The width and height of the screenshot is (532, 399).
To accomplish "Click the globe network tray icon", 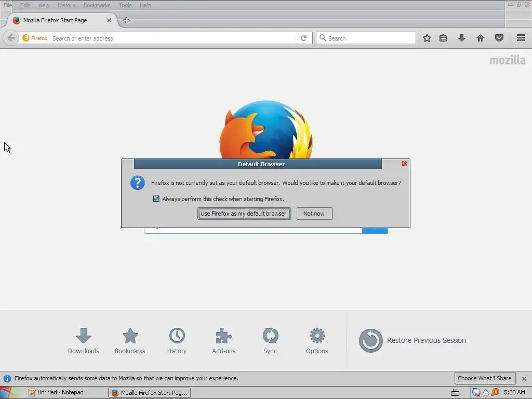I will (x=476, y=393).
